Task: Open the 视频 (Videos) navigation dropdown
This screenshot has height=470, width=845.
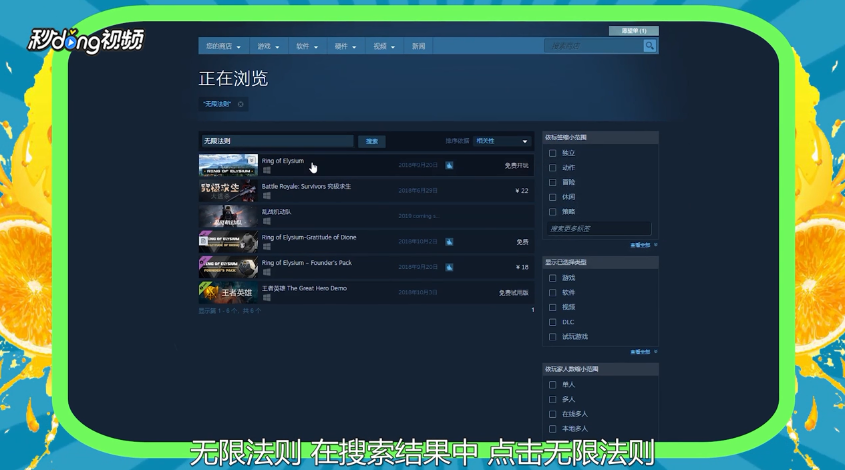Action: point(384,46)
